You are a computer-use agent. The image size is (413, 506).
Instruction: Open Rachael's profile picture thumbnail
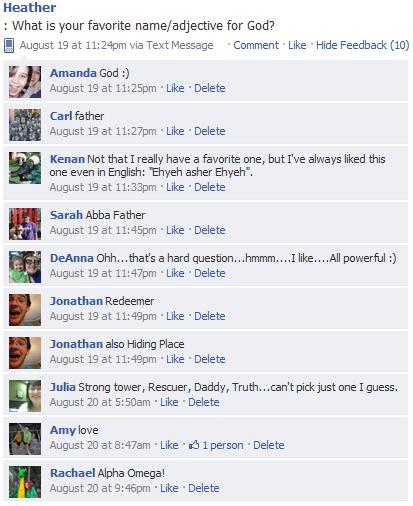[25, 482]
